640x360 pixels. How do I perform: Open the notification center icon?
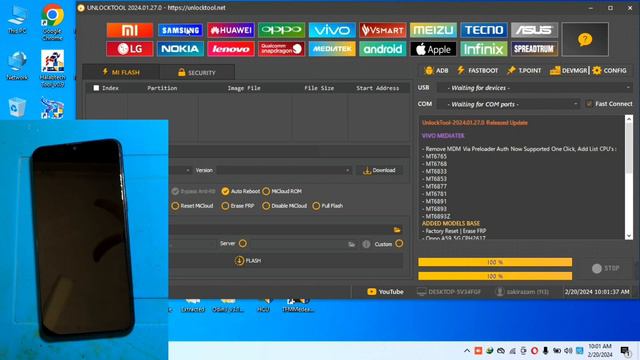[x=626, y=351]
